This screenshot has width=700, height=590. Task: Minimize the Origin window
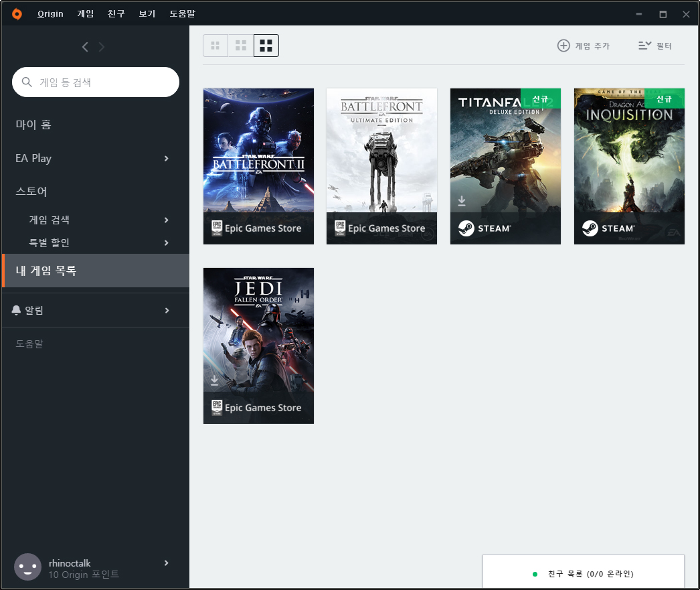pyautogui.click(x=639, y=14)
